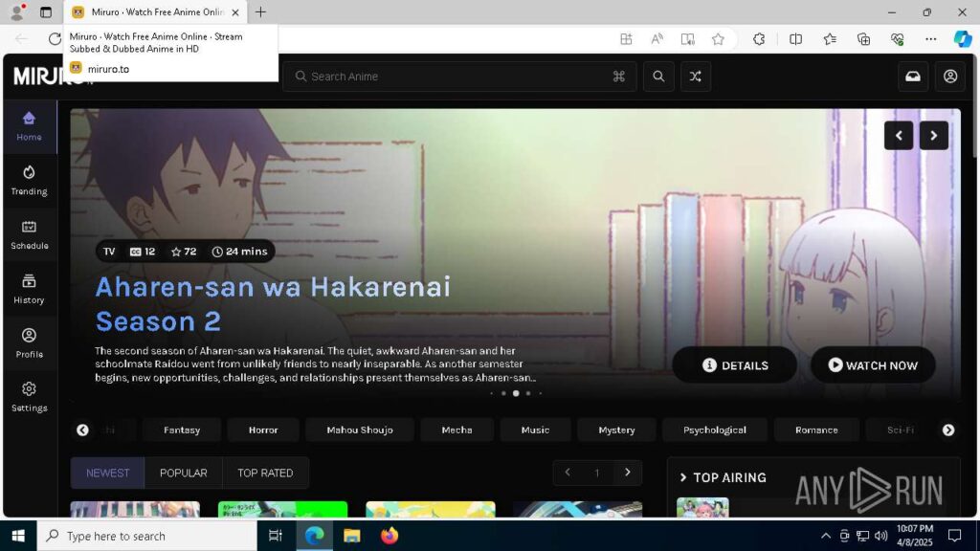This screenshot has width=980, height=551.
Task: Open the Schedule calendar in sidebar
Action: (x=29, y=234)
